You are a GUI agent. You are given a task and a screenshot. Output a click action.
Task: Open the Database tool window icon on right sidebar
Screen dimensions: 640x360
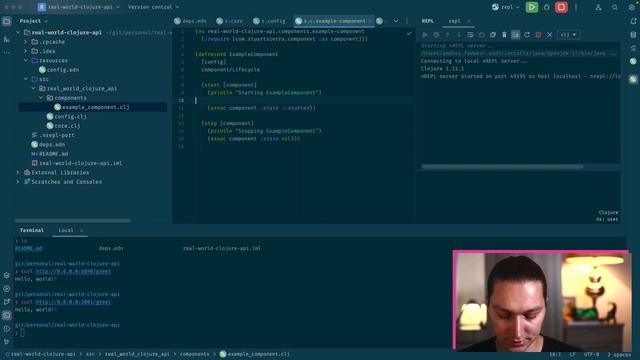click(633, 35)
